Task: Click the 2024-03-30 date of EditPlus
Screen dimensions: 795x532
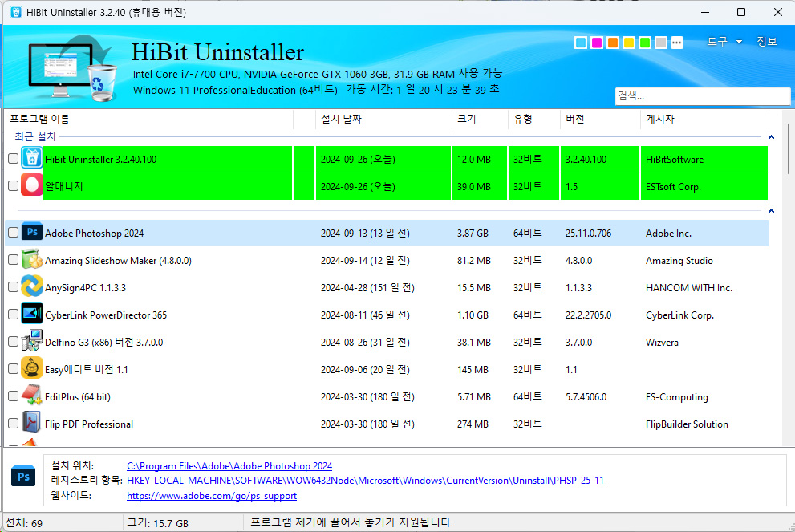Action: tap(367, 397)
